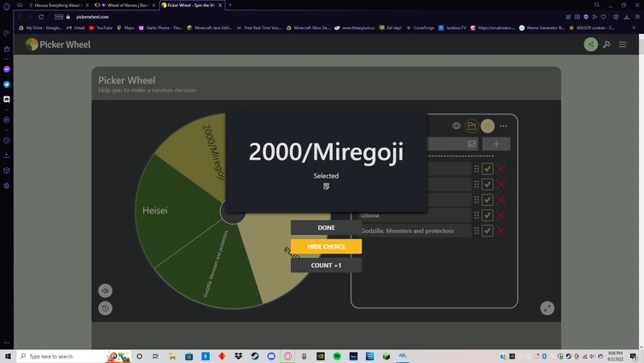The height and width of the screenshot is (363, 644).
Task: Mute the wheel sound with speaker icon
Action: coord(105,290)
